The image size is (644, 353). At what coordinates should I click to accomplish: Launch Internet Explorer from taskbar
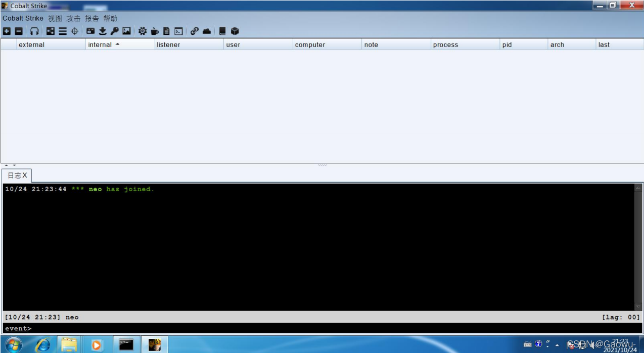pyautogui.click(x=42, y=344)
